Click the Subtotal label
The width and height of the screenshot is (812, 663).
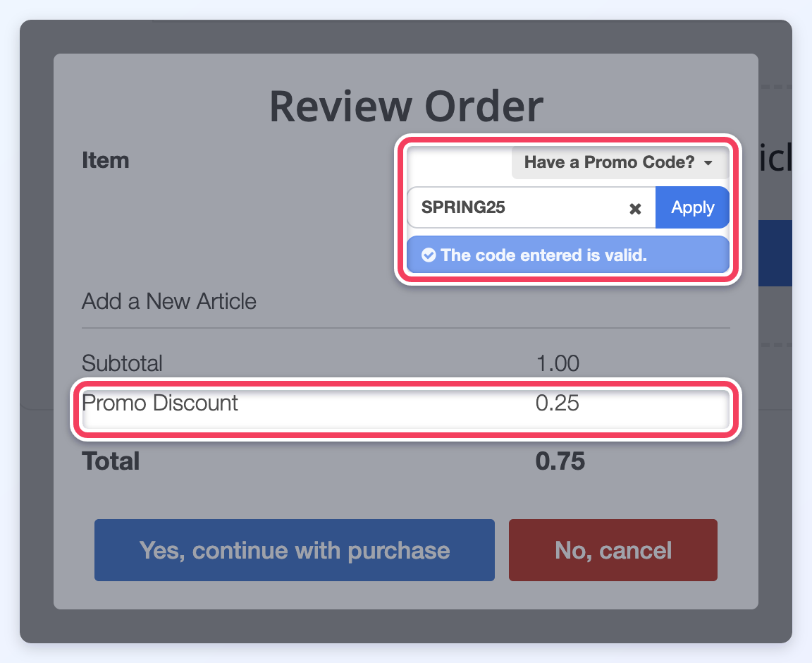click(x=122, y=363)
